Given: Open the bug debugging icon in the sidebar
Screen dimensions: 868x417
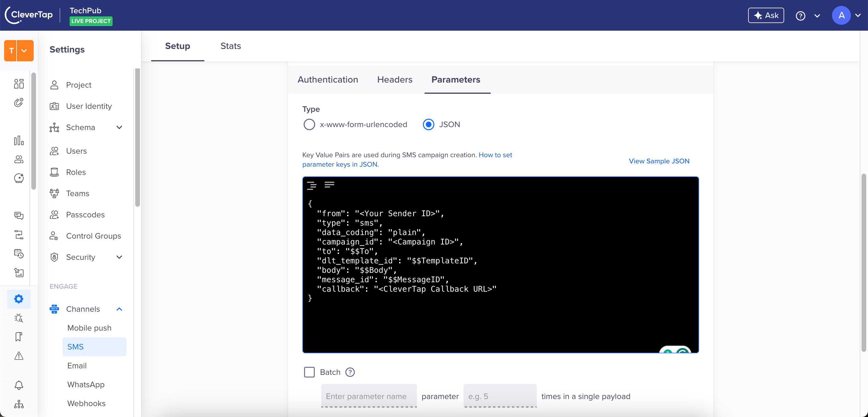Looking at the screenshot, I should click(19, 318).
